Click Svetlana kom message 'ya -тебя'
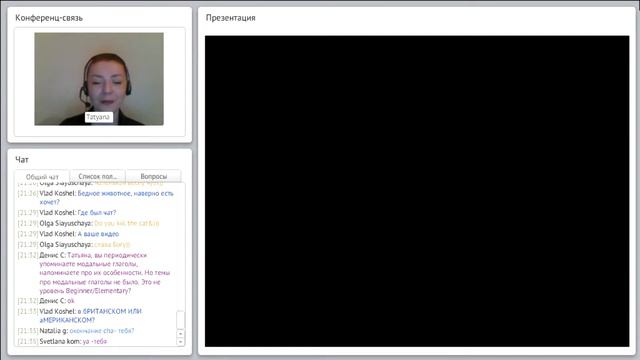Screen dimensions: 640x360 tap(95, 341)
